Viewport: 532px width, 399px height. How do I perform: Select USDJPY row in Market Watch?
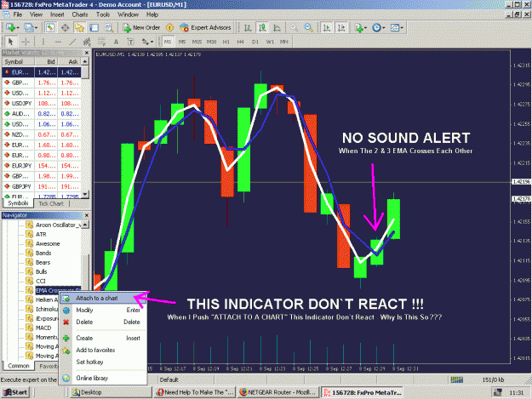coord(42,104)
